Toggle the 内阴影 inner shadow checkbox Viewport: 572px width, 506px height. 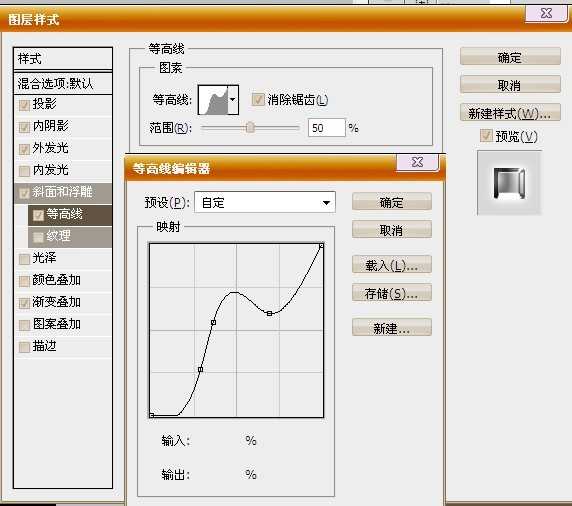24,127
